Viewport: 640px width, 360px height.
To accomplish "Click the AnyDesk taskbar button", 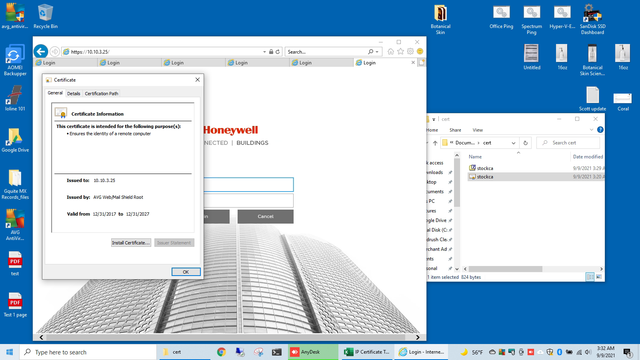I will (x=313, y=352).
